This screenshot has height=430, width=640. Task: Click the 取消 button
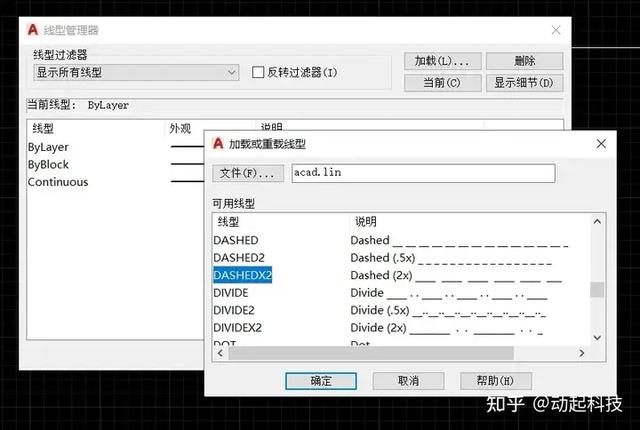[x=408, y=381]
